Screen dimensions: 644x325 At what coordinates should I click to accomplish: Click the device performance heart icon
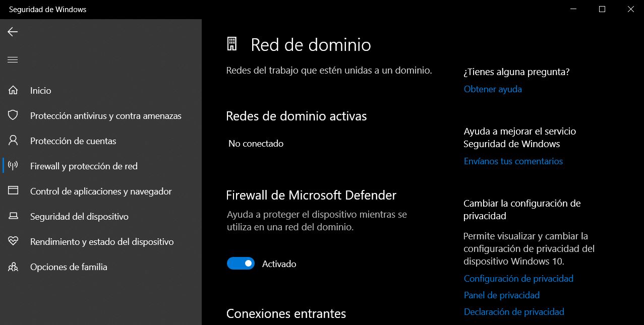[x=13, y=242]
